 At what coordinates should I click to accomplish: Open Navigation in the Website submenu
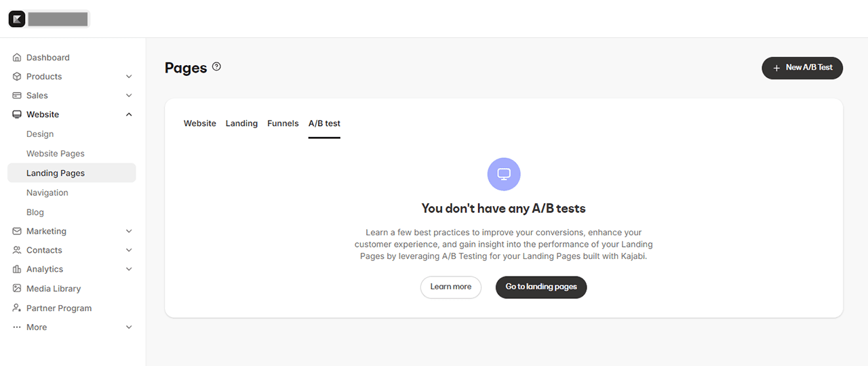47,192
